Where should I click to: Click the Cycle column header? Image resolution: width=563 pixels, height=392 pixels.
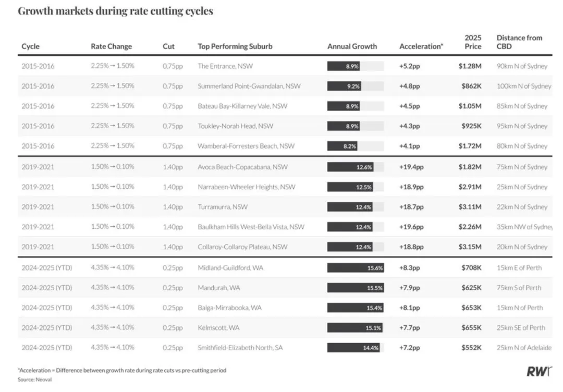(x=30, y=46)
